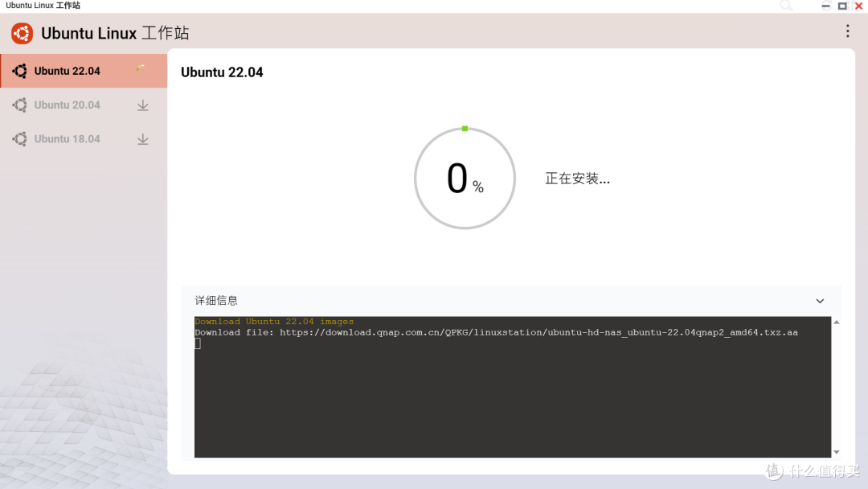868x489 pixels.
Task: Click the download icon for Ubuntu 20.04
Action: pyautogui.click(x=143, y=105)
